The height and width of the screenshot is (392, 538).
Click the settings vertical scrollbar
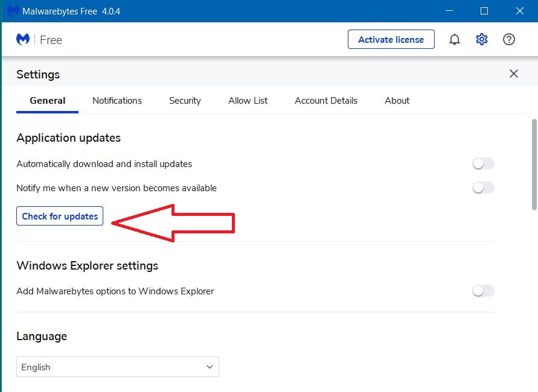[534, 165]
